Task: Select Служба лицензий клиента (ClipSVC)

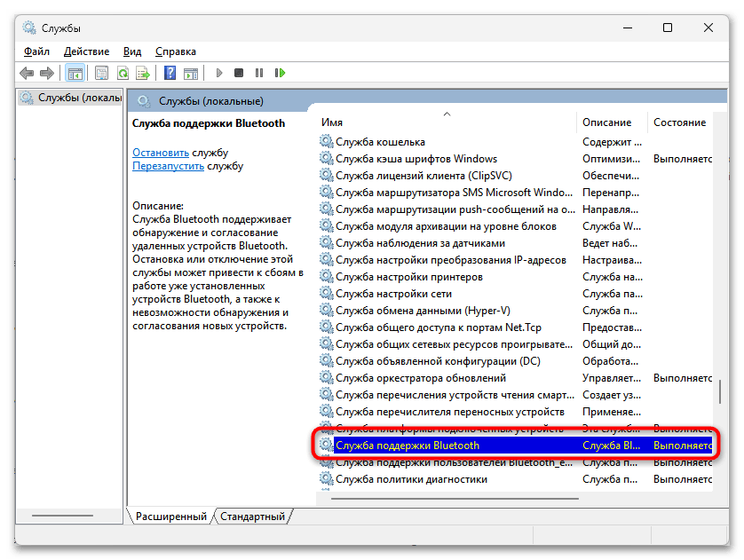Action: (x=515, y=176)
